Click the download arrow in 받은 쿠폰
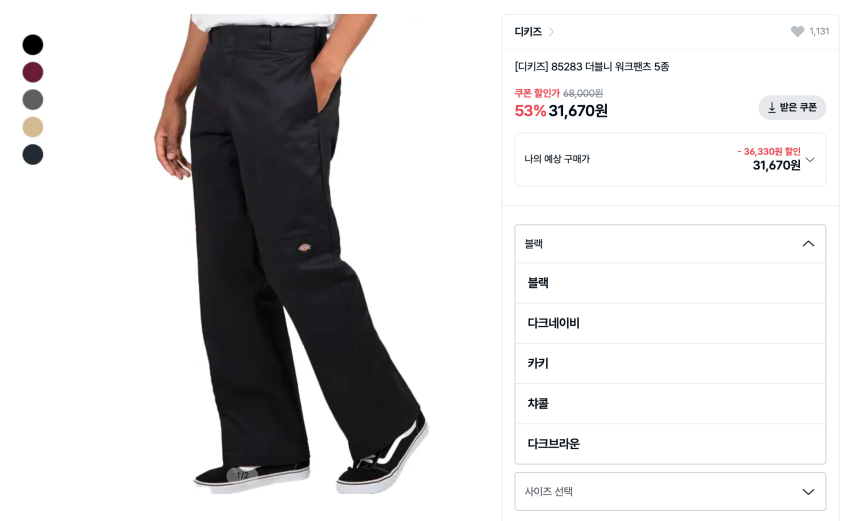 pos(772,107)
